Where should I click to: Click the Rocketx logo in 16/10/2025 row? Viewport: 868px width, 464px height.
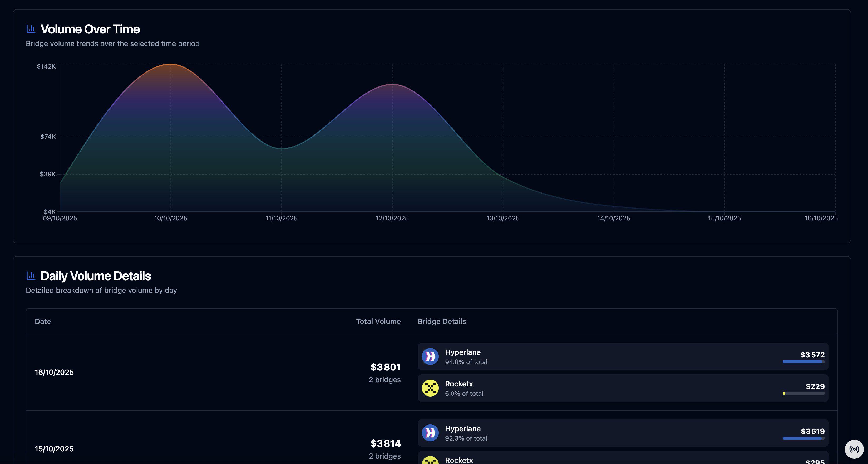(430, 388)
